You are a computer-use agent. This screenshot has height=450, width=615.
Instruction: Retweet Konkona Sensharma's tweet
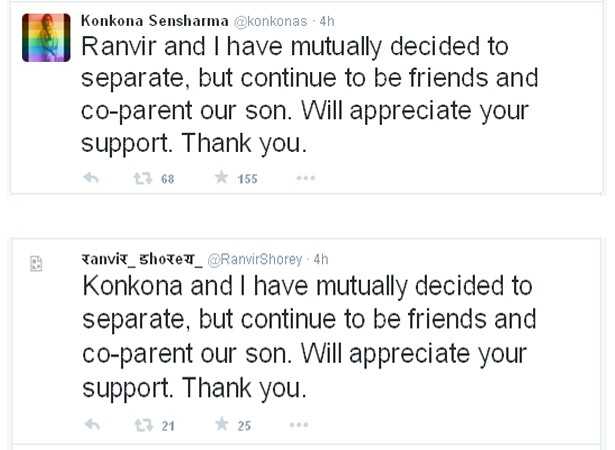(x=142, y=179)
